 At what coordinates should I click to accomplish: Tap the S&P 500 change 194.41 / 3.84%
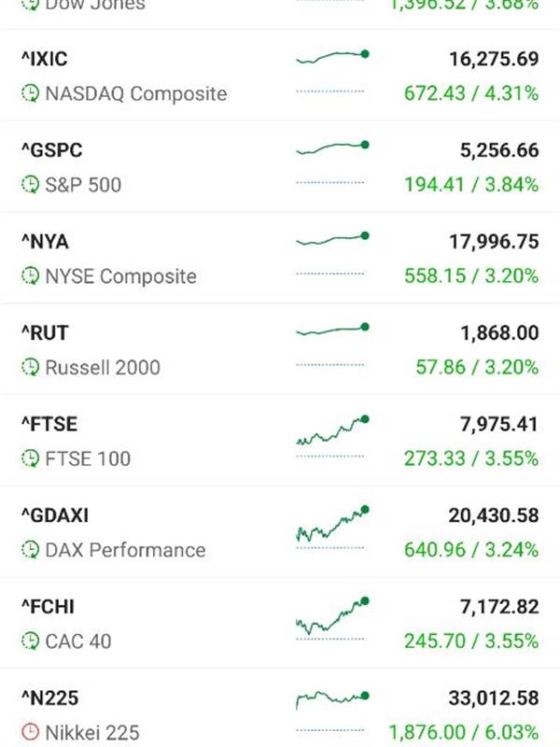471,185
